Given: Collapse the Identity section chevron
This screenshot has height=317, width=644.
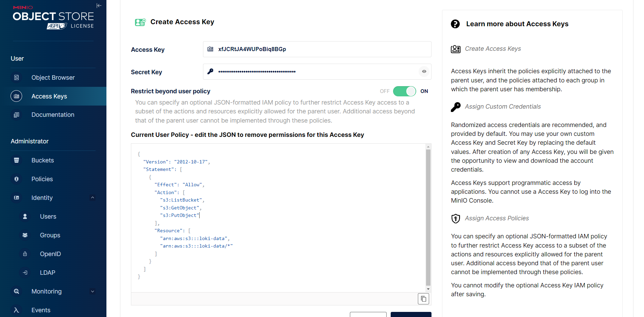Looking at the screenshot, I should tap(92, 197).
